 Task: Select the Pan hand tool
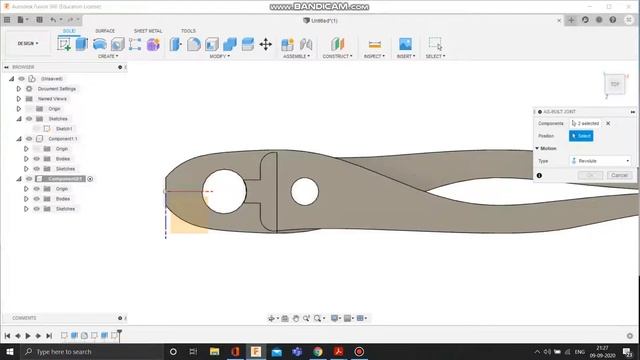pyautogui.click(x=296, y=318)
